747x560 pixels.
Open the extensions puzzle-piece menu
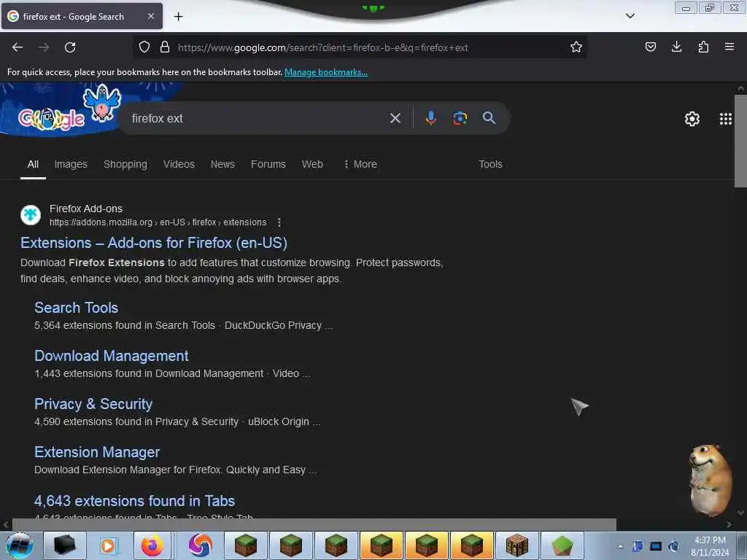coord(703,47)
